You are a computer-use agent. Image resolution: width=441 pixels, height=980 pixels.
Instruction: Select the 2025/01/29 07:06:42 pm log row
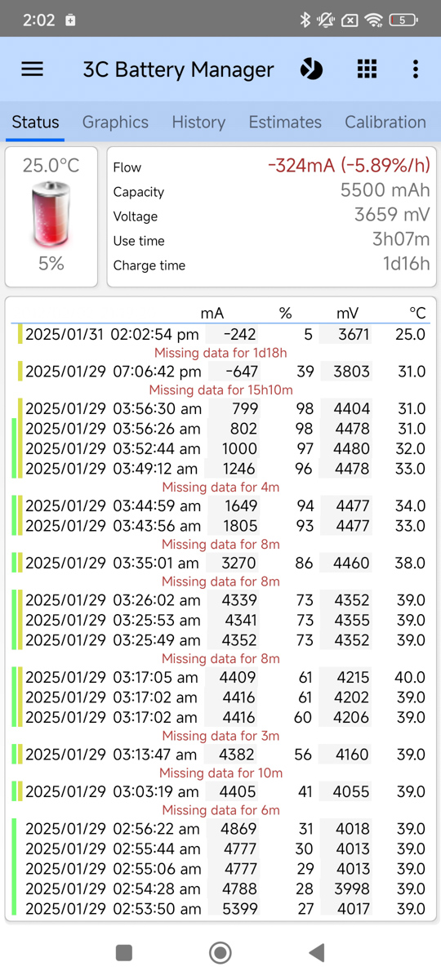point(220,372)
